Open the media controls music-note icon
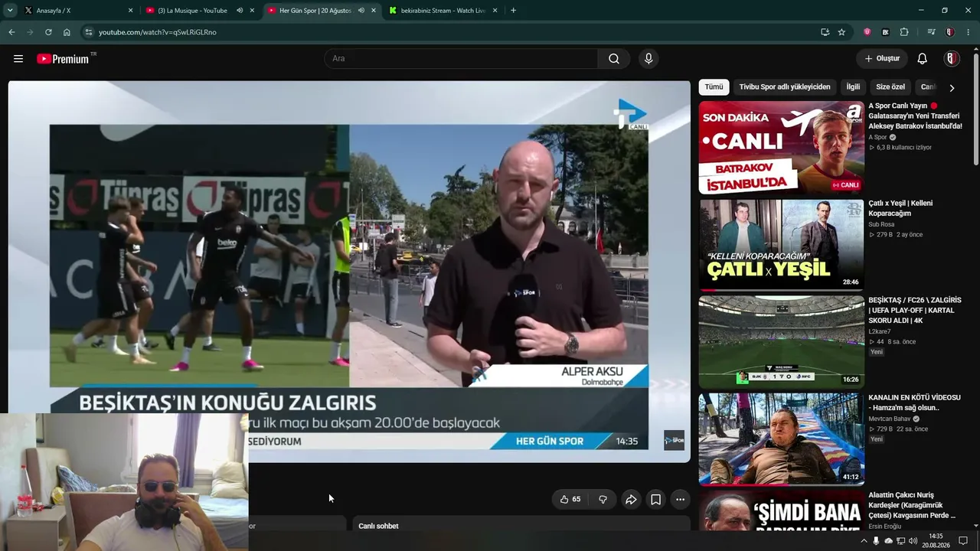This screenshot has width=980, height=551. coord(931,32)
